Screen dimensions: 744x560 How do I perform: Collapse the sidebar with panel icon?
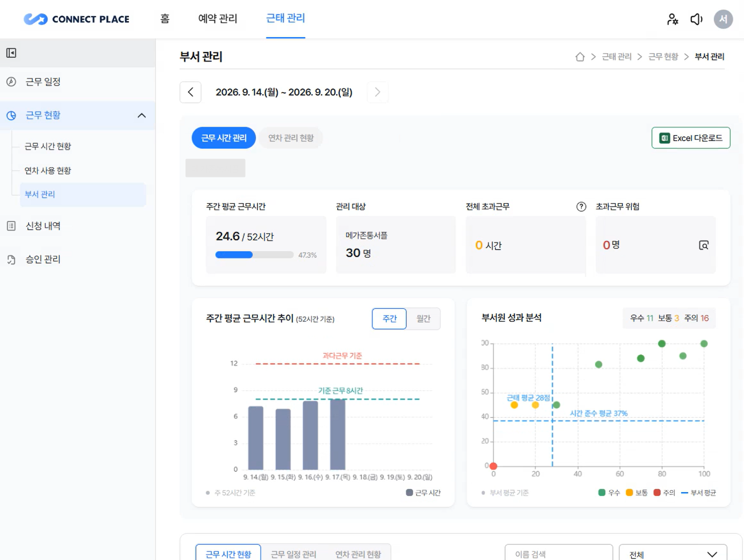pyautogui.click(x=11, y=53)
